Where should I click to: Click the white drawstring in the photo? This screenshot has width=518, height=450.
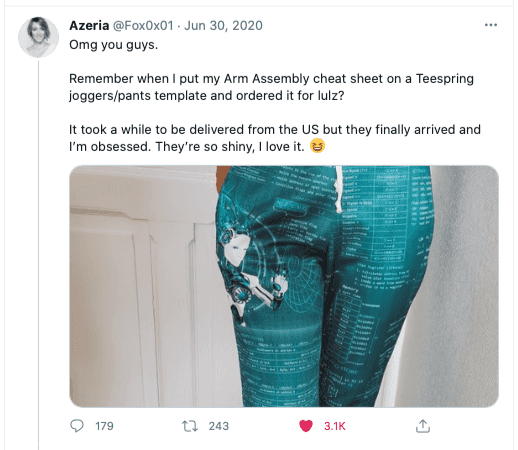[x=339, y=189]
